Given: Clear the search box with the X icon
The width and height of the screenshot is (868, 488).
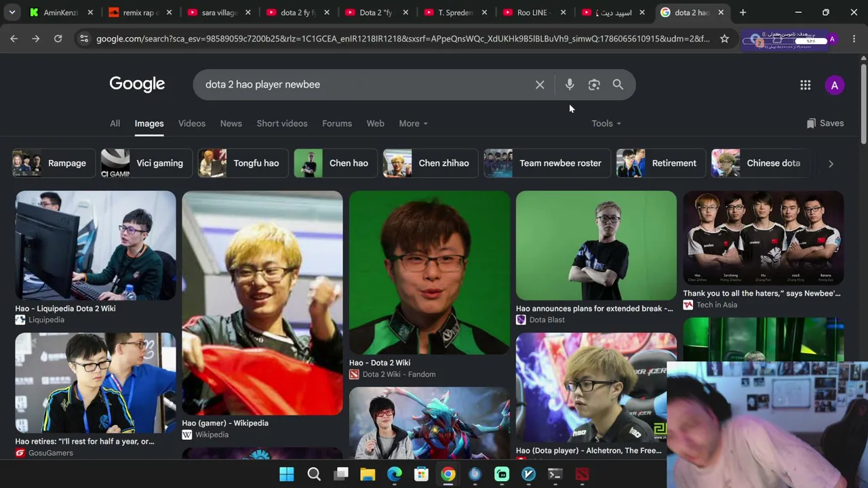Looking at the screenshot, I should 540,85.
